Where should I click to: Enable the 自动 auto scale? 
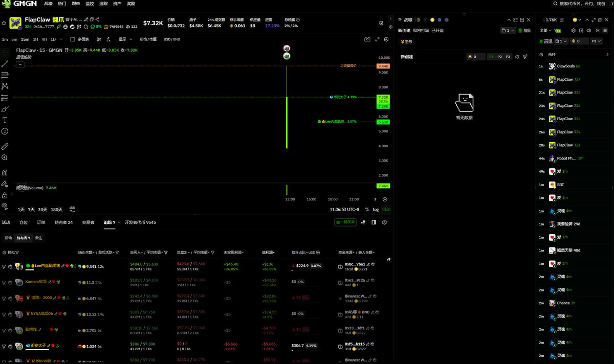386,209
